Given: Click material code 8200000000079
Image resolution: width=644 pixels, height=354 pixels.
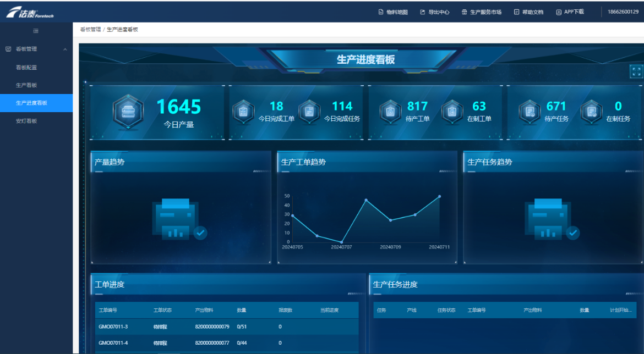Looking at the screenshot, I should pos(212,327).
